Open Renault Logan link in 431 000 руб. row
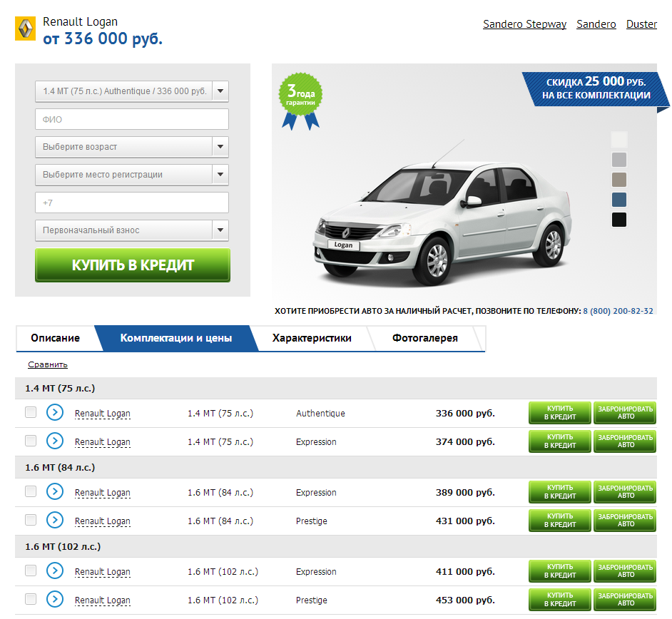The height and width of the screenshot is (619, 672). pyautogui.click(x=103, y=521)
